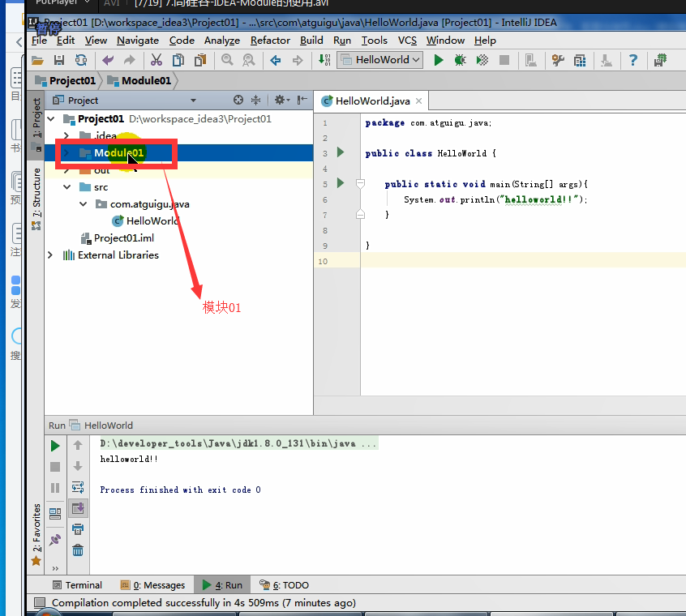
Task: Expand the .idea folder node
Action: click(x=66, y=135)
